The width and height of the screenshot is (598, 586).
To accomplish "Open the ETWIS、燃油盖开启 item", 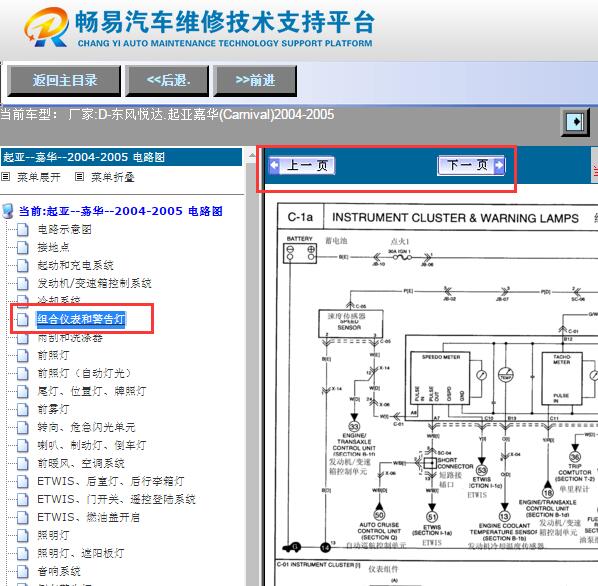I will pyautogui.click(x=88, y=517).
